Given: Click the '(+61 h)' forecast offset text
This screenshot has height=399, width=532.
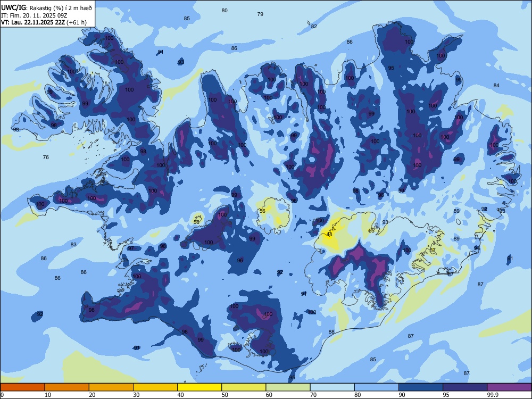Looking at the screenshot, I should click(77, 22).
